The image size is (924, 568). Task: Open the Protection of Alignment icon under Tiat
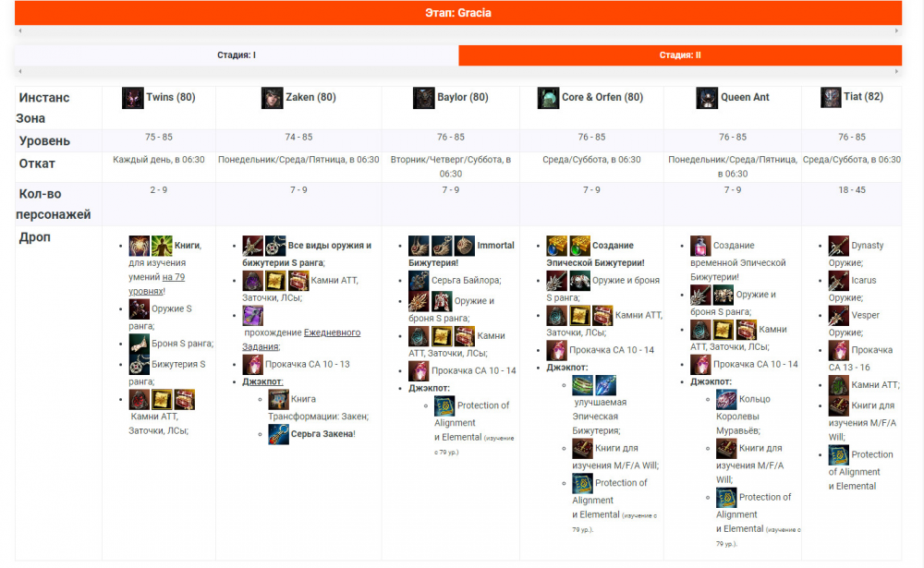pyautogui.click(x=837, y=454)
